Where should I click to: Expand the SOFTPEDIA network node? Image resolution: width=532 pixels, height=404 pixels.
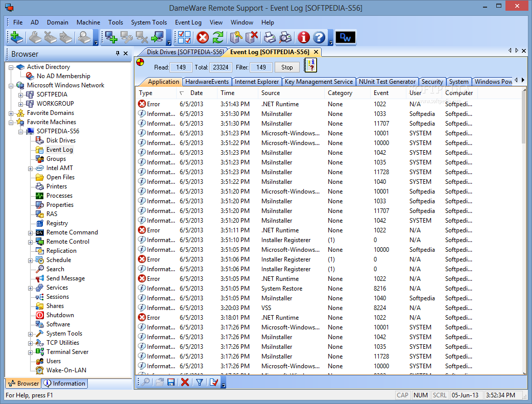[21, 94]
